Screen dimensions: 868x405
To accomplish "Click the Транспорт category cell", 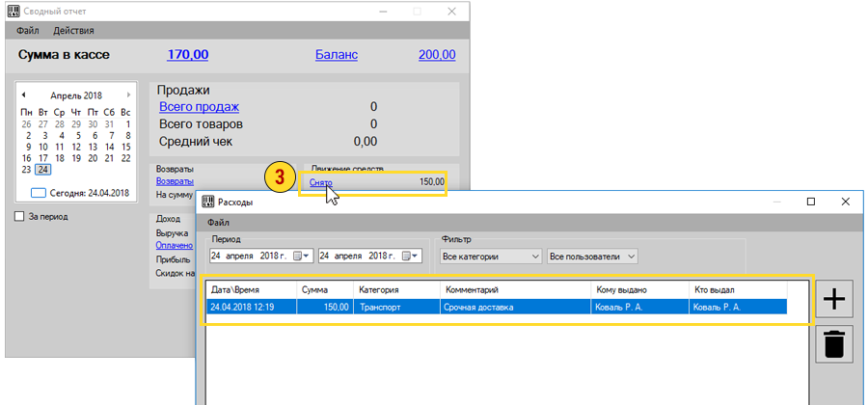I will [397, 307].
